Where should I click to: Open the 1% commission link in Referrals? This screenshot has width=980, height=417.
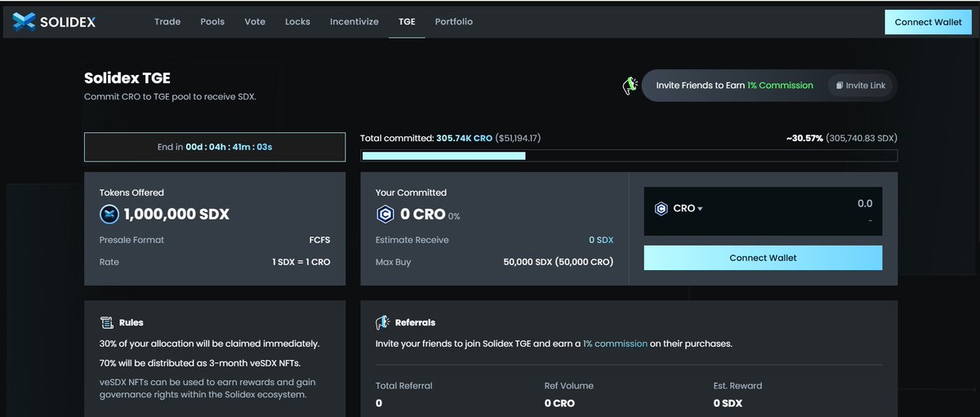[x=615, y=344]
